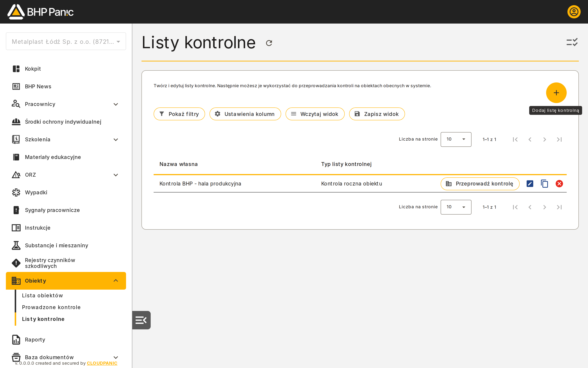Screen dimensions: 588x368
Task: Sort by Typ listy kontrolnej column header
Action: pyautogui.click(x=346, y=164)
